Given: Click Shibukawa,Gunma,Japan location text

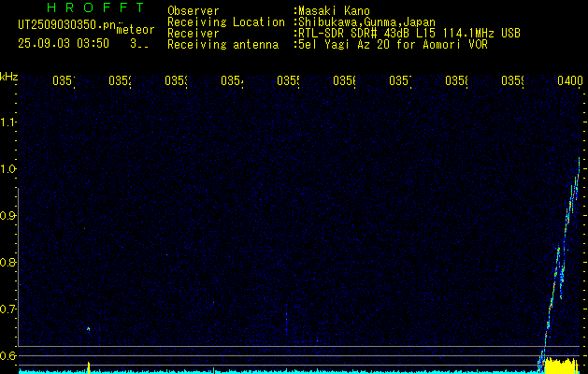Looking at the screenshot, I should click(x=365, y=22).
